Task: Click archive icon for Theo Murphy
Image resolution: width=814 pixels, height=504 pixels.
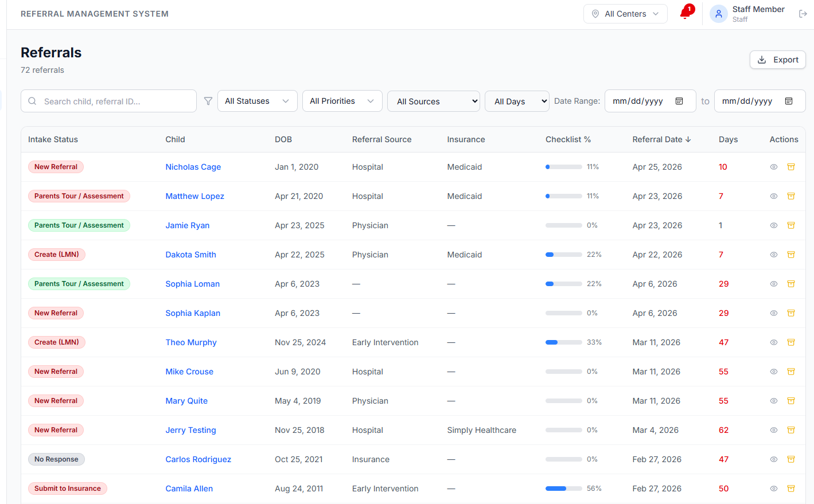Action: tap(791, 342)
